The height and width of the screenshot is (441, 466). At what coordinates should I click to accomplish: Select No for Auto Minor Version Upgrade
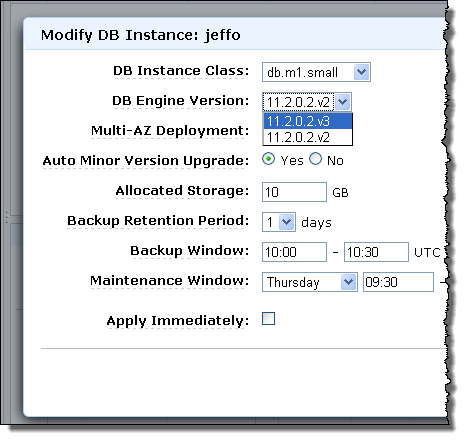point(315,159)
